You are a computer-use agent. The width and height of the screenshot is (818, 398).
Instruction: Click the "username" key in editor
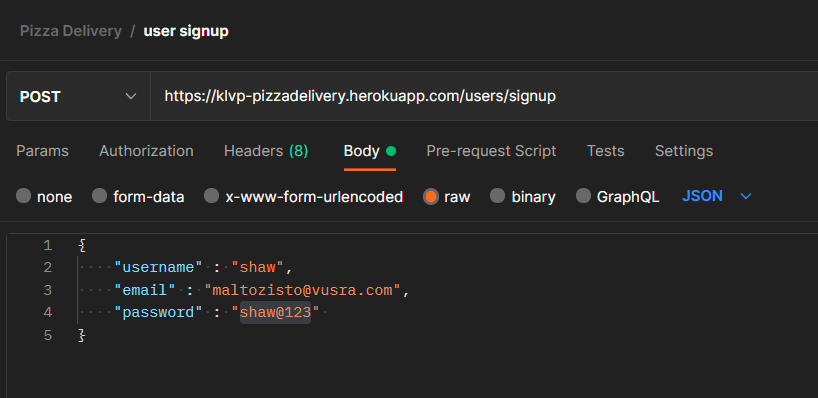coord(158,268)
